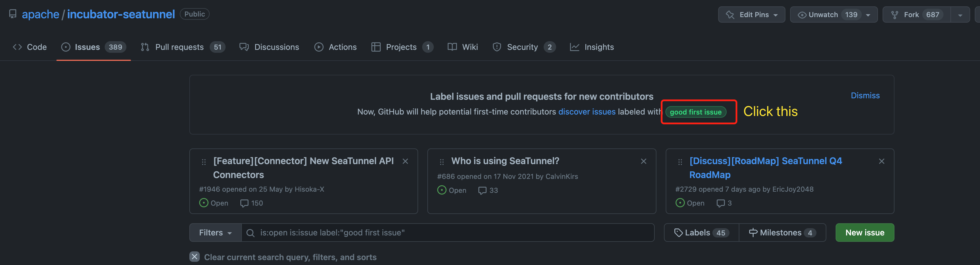The image size is (980, 265).
Task: Dismiss the new contributors banner
Action: (865, 95)
